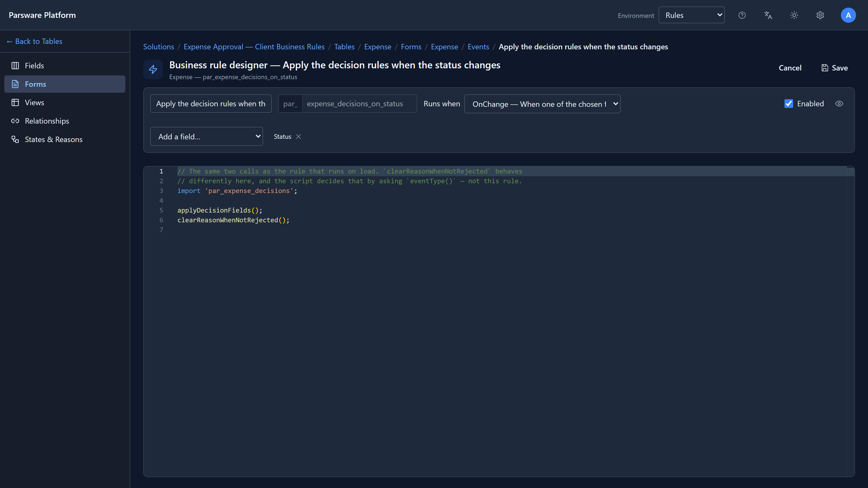Open States & Reasons in the sidebar
The height and width of the screenshot is (488, 868).
65,139
